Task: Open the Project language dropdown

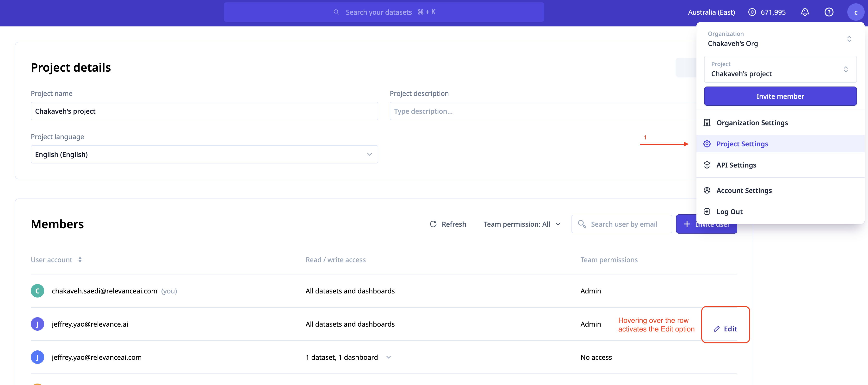Action: tap(369, 154)
